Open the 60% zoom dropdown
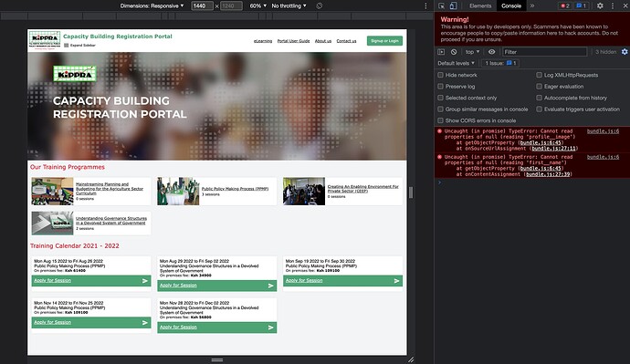 (258, 5)
